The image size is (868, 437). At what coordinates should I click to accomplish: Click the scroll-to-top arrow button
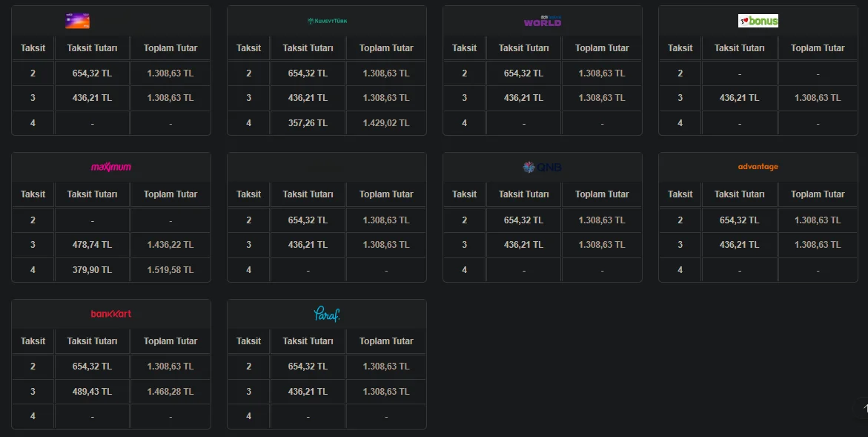864,407
